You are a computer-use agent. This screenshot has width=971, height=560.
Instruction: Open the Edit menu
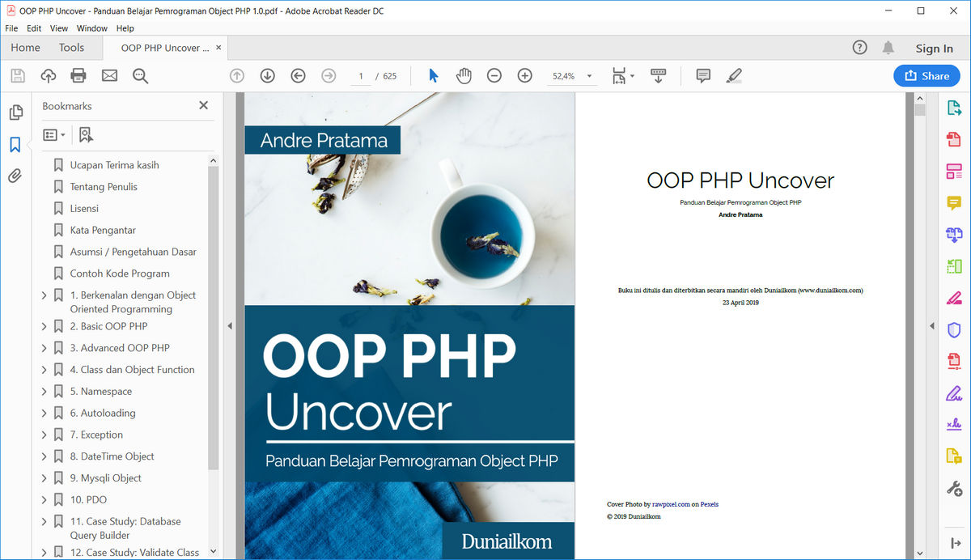click(34, 28)
